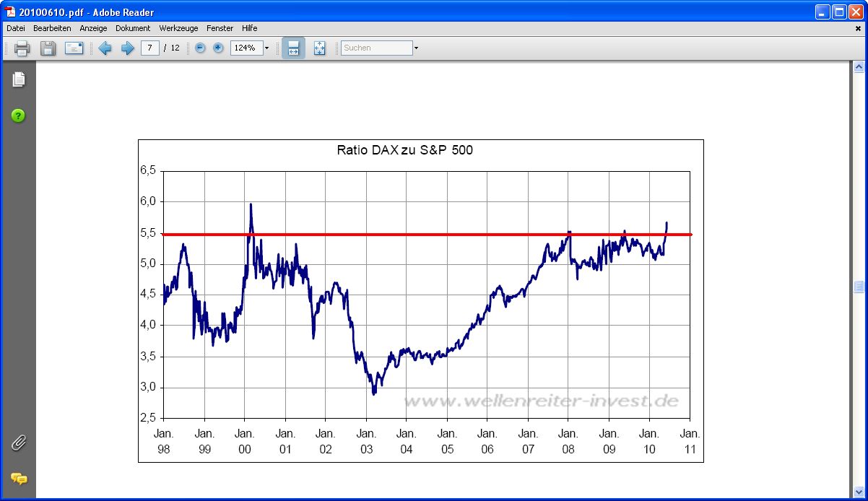This screenshot has height=501, width=868.
Task: Open the Hilfe menu
Action: click(250, 28)
